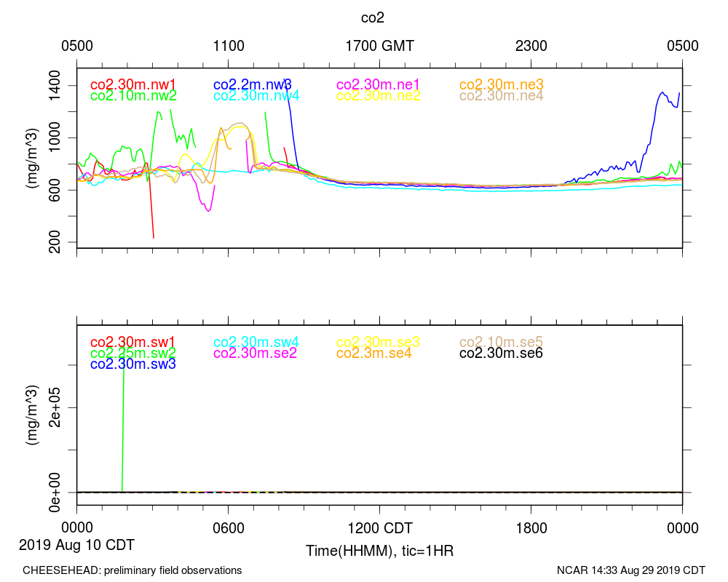728x582 pixels.
Task: Select legend label co2.30m.sw1
Action: pos(132,342)
